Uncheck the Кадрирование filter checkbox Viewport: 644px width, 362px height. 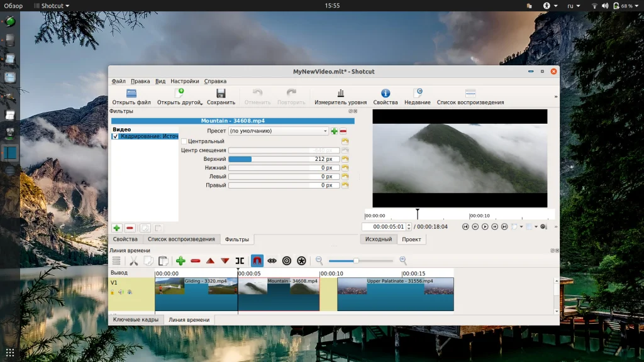[x=115, y=136]
